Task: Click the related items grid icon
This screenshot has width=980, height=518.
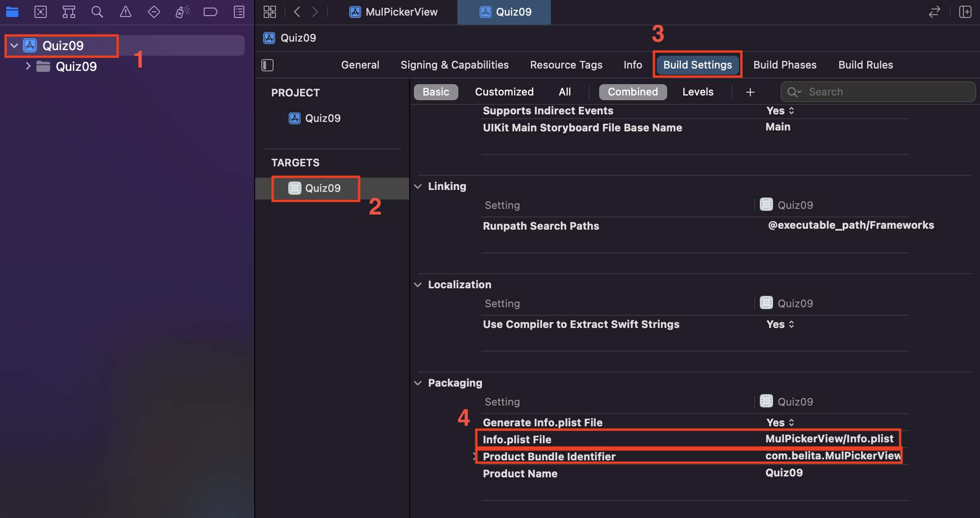Action: pyautogui.click(x=270, y=12)
